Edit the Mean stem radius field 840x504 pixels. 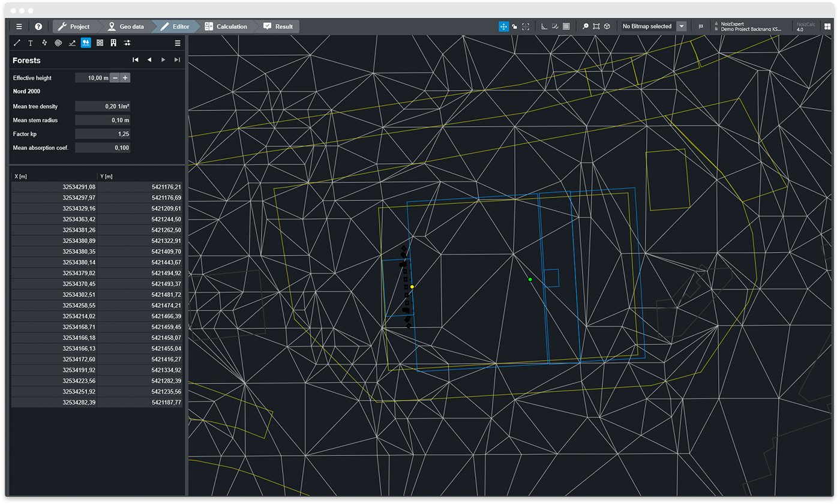point(103,120)
